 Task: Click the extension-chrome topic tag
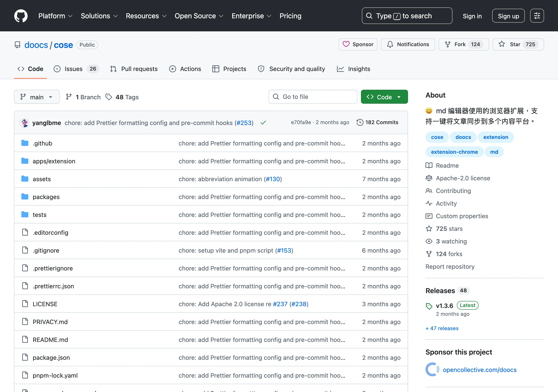454,152
